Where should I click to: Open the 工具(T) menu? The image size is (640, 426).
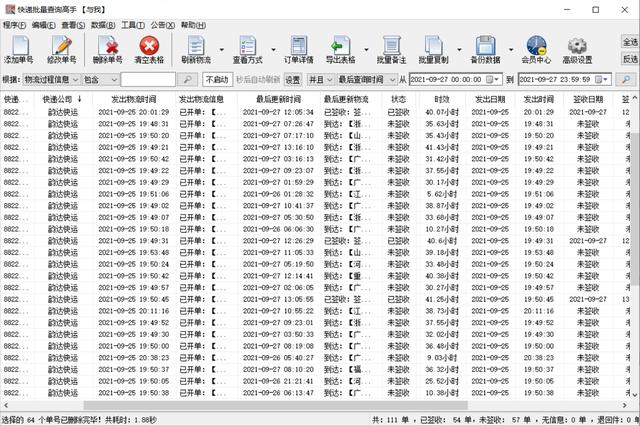tap(133, 25)
